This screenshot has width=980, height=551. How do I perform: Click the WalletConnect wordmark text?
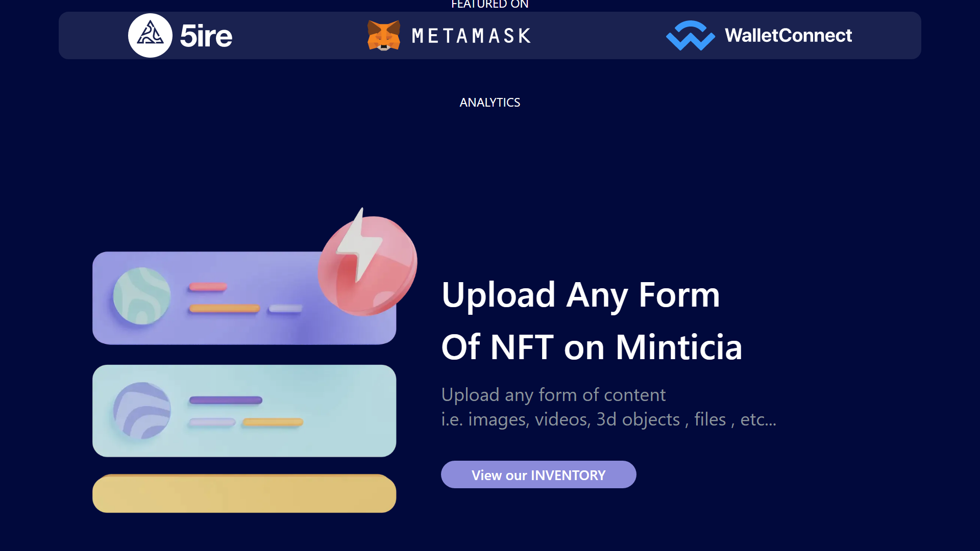[x=788, y=36]
